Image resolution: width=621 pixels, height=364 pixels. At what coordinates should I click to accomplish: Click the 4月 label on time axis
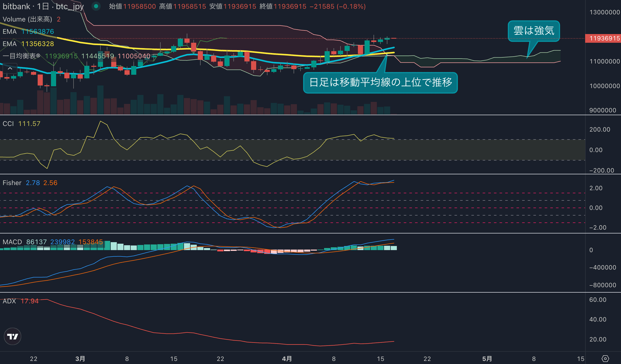287,359
